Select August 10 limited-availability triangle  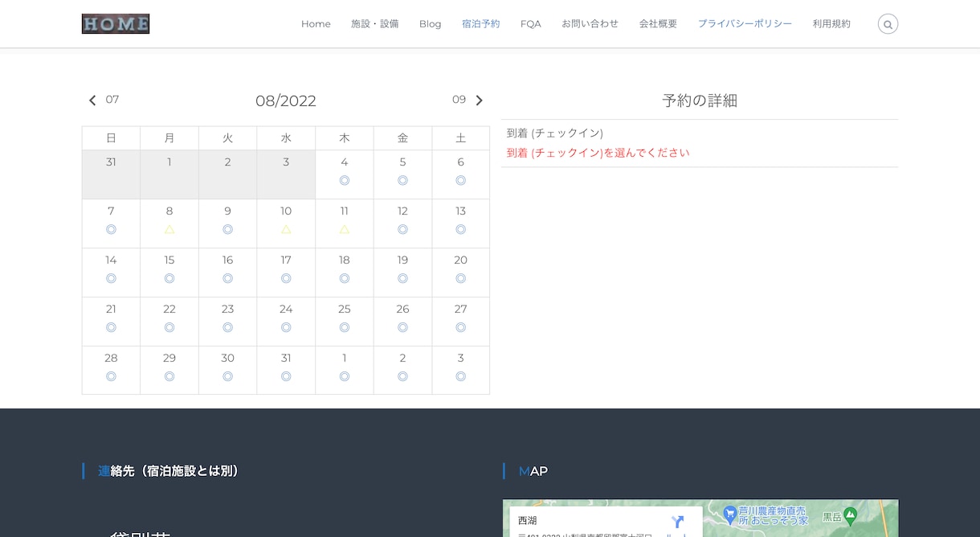286,230
